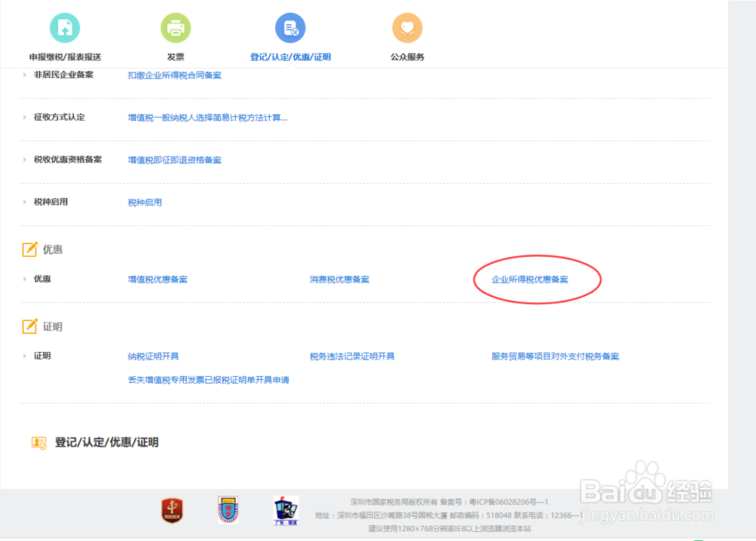Viewport: 756px width, 541px height.
Task: Click the 优惠 section edit icon
Action: point(29,249)
